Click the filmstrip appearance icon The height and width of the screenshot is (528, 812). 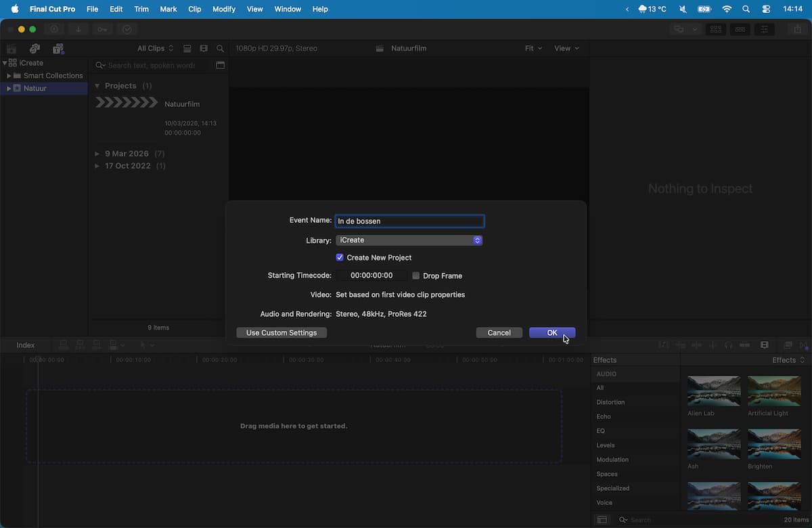[x=204, y=49]
